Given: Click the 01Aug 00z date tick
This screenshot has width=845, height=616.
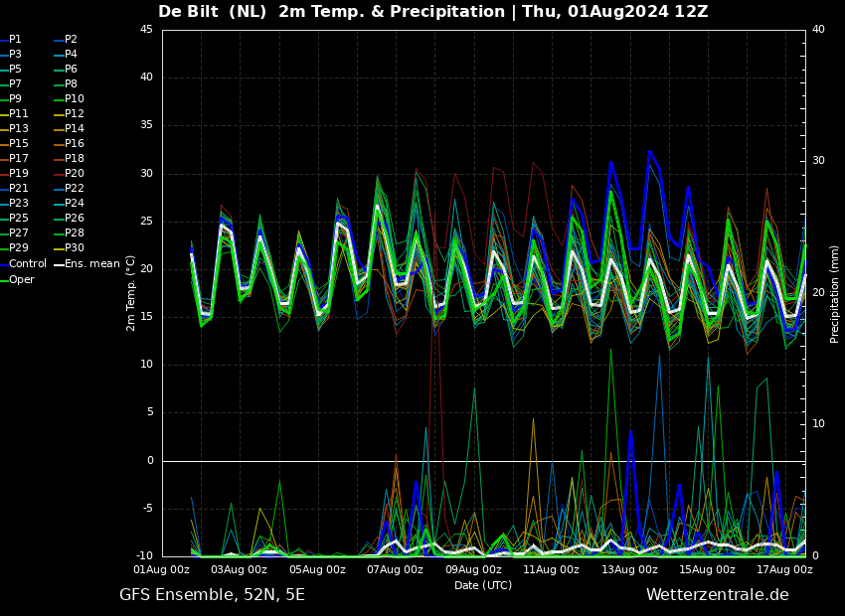Looking at the screenshot, I should (162, 569).
